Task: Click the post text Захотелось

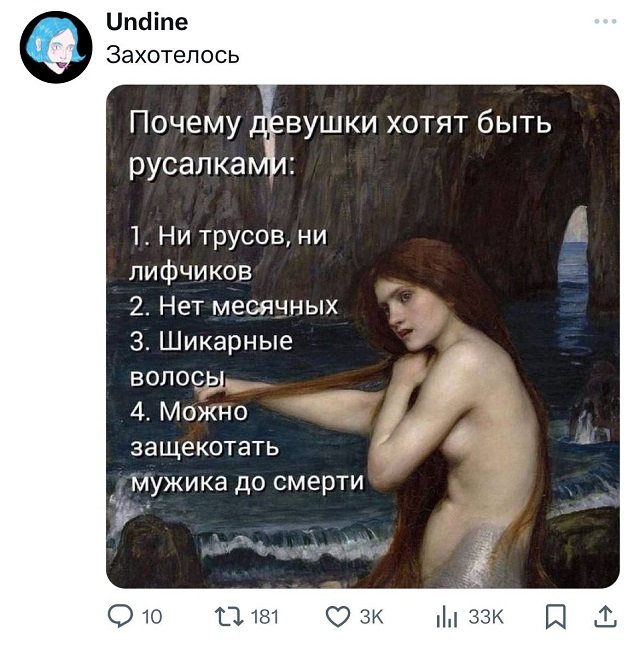Action: [172, 55]
